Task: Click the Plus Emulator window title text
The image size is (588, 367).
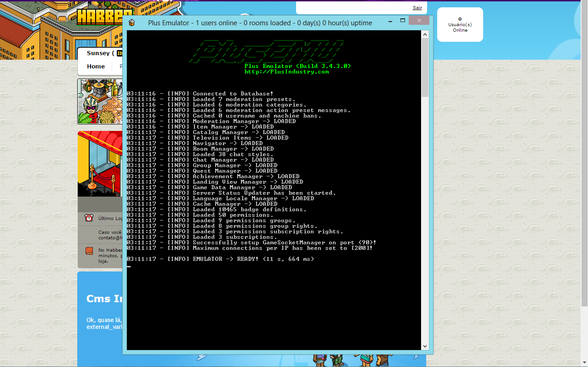Action: tap(260, 23)
